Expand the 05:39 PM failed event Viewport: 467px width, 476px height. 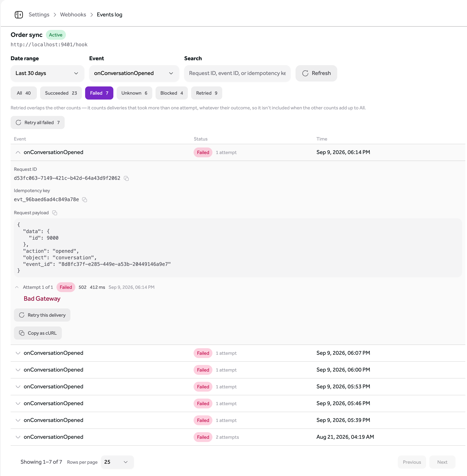coord(18,420)
